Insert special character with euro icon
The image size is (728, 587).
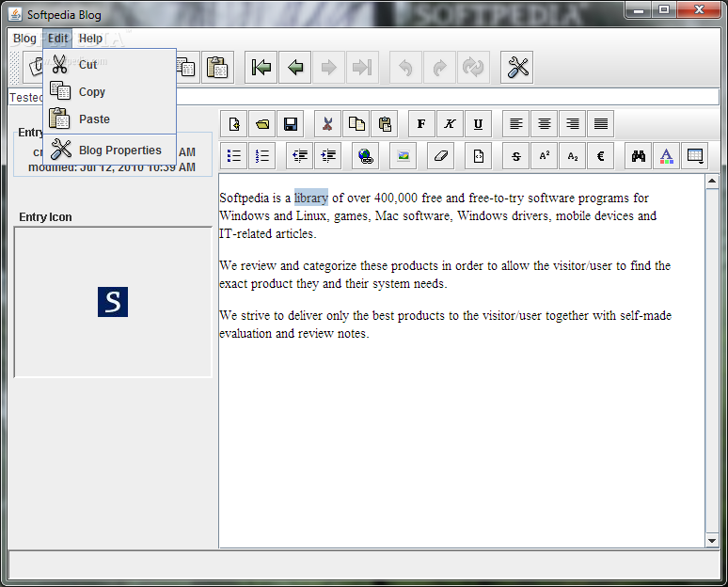coord(601,156)
